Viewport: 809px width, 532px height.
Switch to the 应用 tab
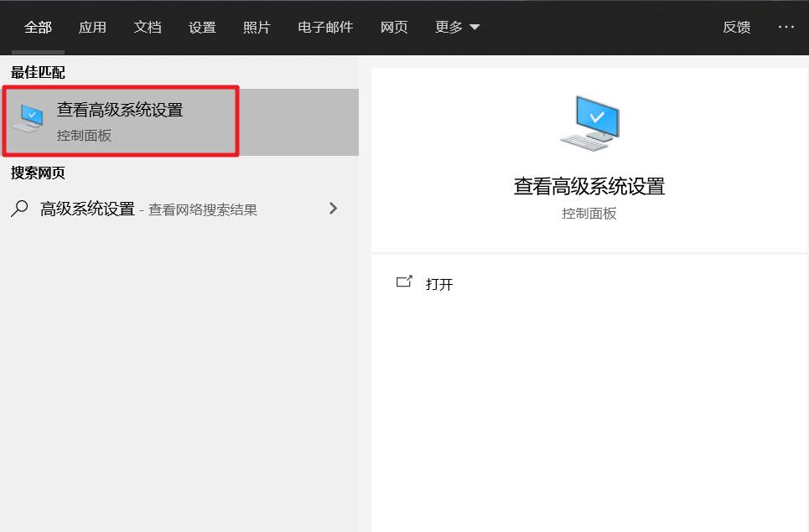[92, 28]
